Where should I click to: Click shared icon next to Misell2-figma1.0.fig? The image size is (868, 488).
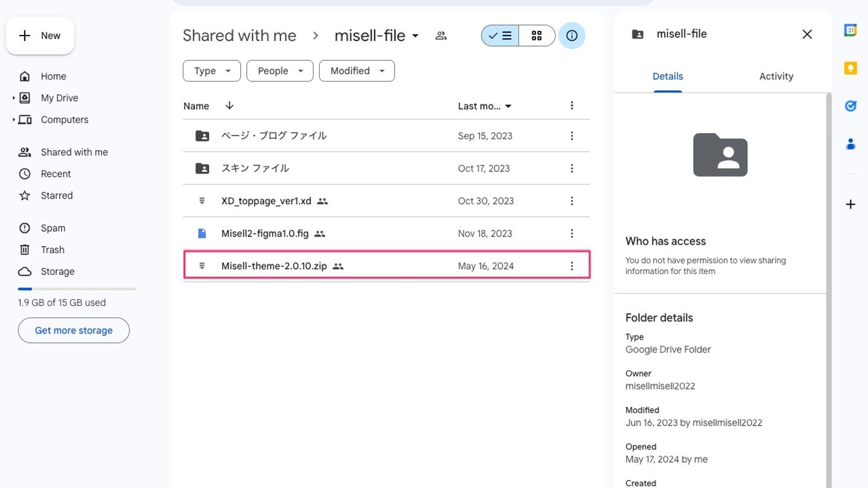[320, 234]
